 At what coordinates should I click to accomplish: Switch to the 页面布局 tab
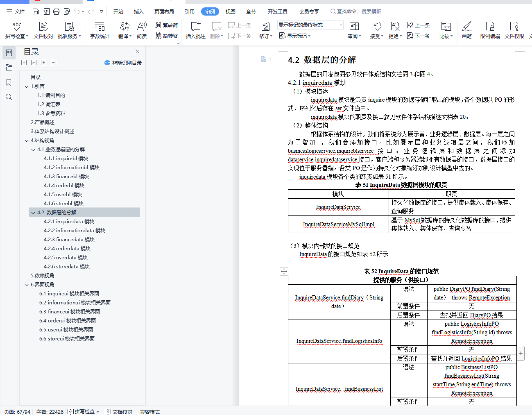pos(164,11)
